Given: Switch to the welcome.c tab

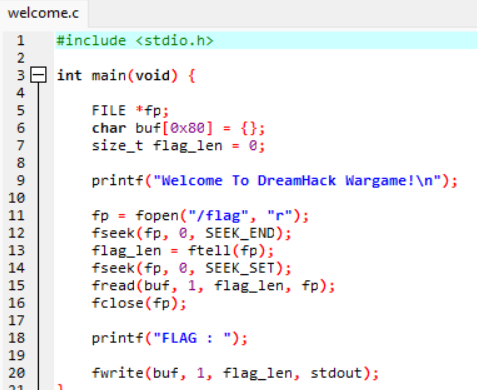Looking at the screenshot, I should (x=43, y=13).
